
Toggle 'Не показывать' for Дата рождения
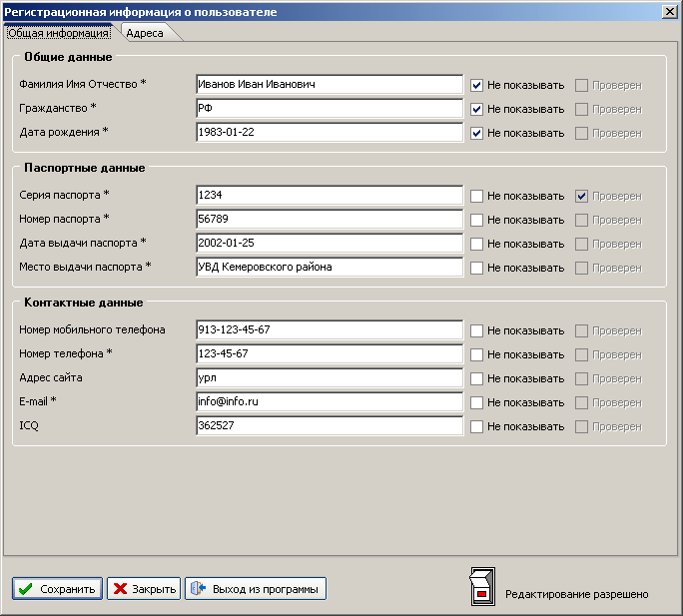click(x=477, y=133)
